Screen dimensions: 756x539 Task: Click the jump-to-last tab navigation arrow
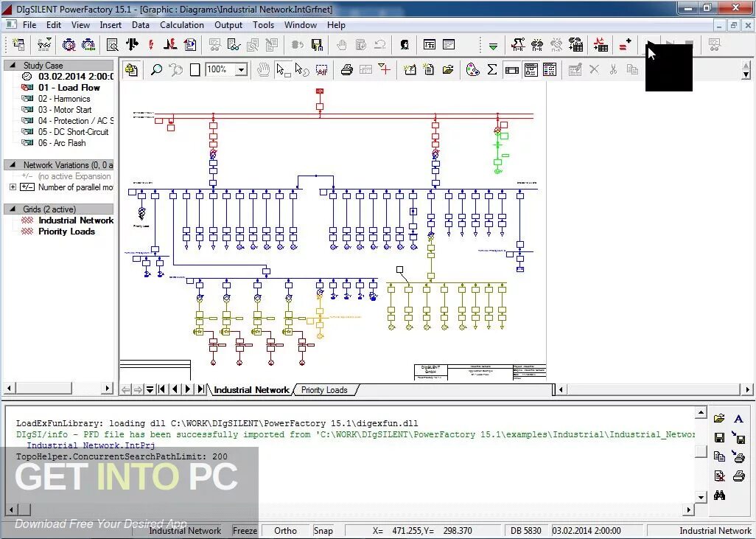[x=200, y=389]
